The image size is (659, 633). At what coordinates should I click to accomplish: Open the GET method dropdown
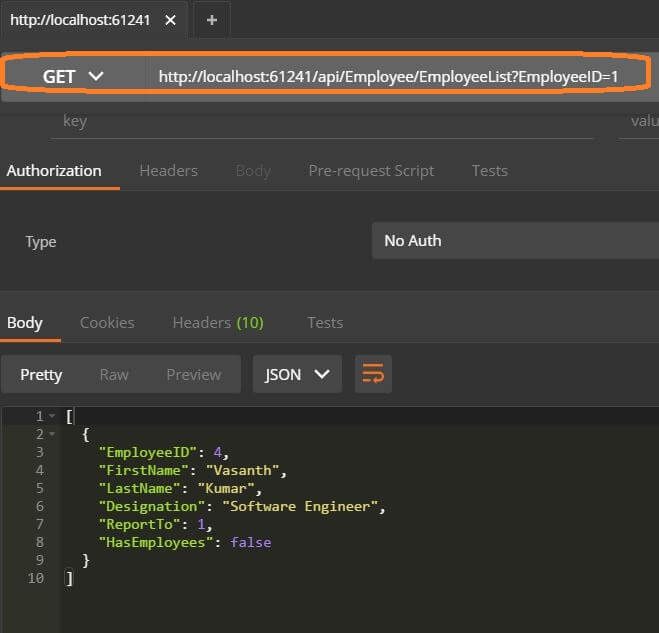coord(73,76)
